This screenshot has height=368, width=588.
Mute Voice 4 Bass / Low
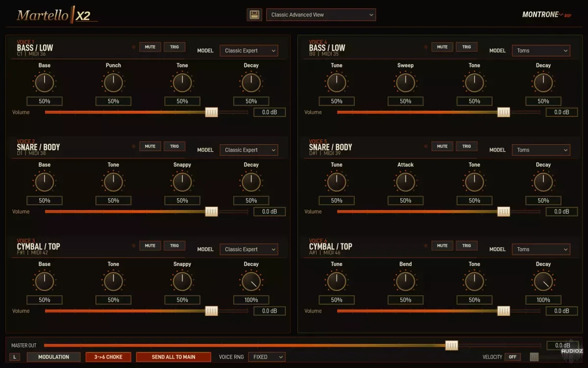coord(442,47)
